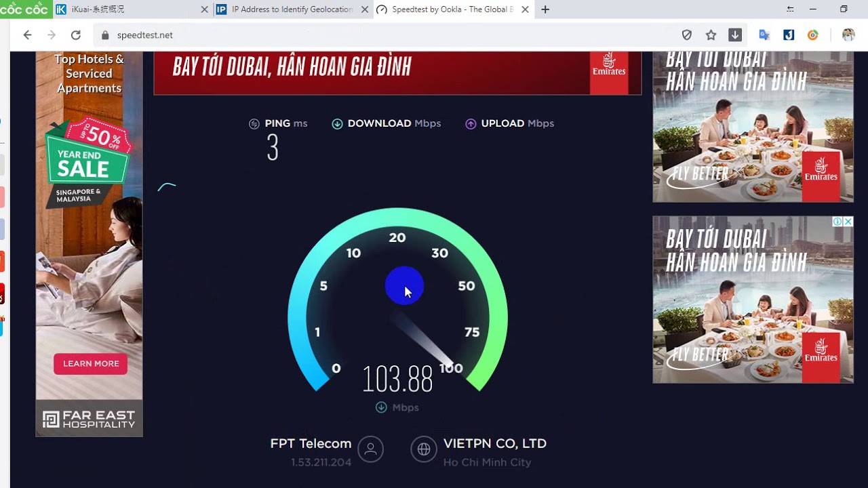Click the LEARN MORE button in the hotel ad
Viewport: 868px width, 488px height.
(91, 364)
